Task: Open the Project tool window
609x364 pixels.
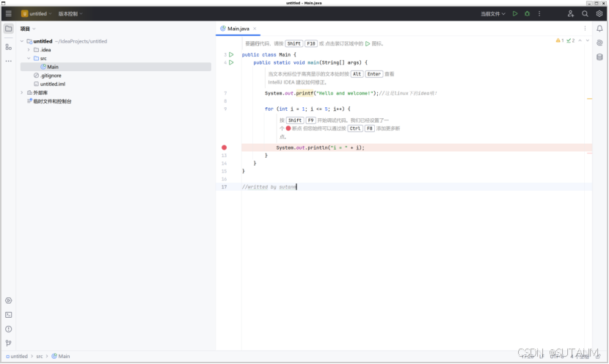Action: tap(9, 29)
